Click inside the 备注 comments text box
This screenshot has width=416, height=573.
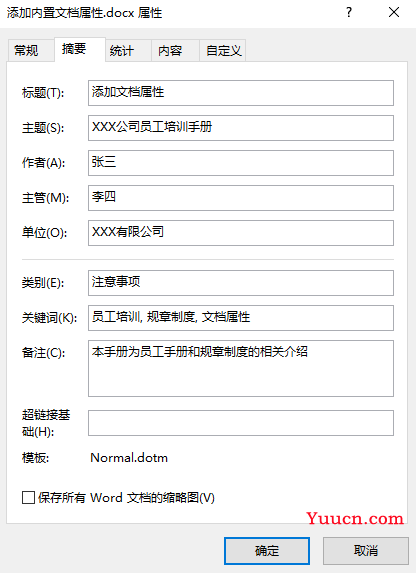coord(241,368)
